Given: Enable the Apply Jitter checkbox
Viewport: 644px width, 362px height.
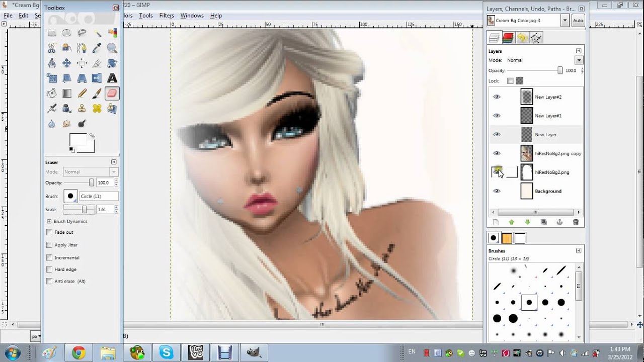Looking at the screenshot, I should pyautogui.click(x=49, y=245).
